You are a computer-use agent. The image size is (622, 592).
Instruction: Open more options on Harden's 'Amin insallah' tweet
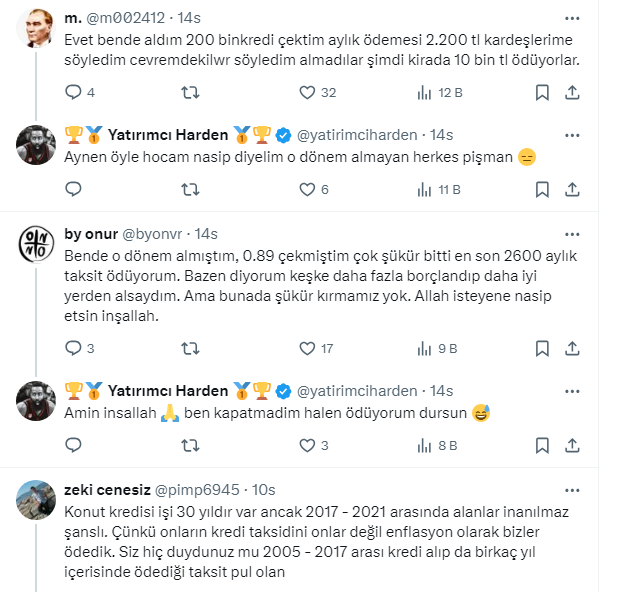click(x=571, y=390)
